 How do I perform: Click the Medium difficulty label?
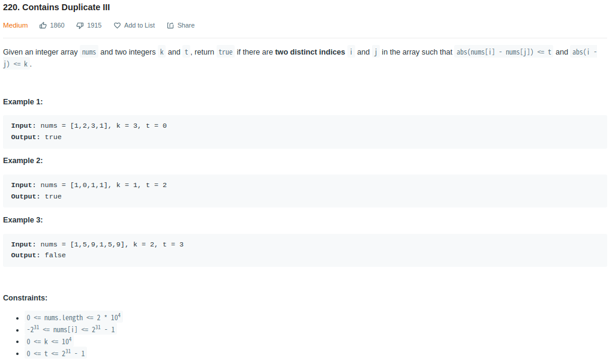[15, 25]
